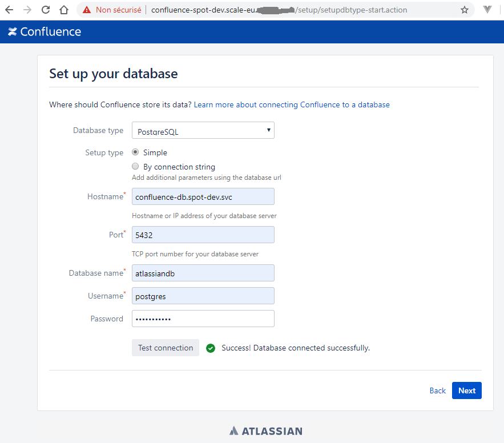Click the Back link
504x443 pixels.
[437, 390]
